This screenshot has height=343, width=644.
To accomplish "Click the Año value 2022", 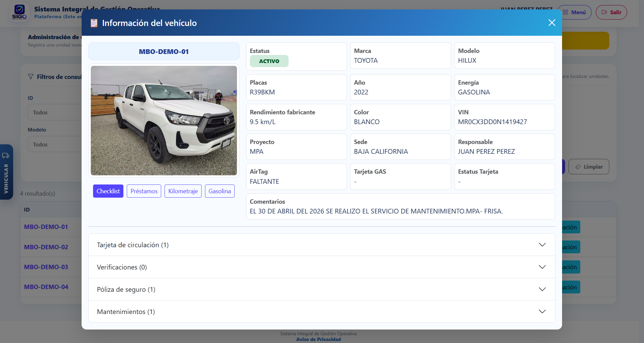I will pyautogui.click(x=361, y=92).
